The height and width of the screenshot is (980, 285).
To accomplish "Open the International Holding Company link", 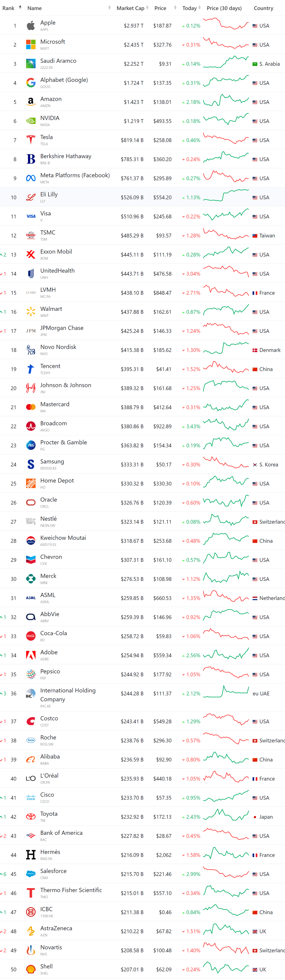I will 68,695.
